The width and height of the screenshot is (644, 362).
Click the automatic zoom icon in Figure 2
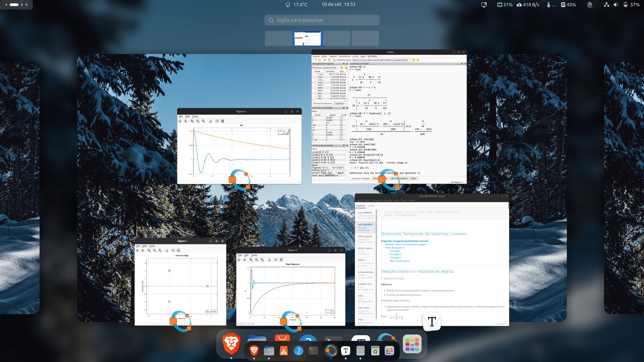(x=262, y=260)
